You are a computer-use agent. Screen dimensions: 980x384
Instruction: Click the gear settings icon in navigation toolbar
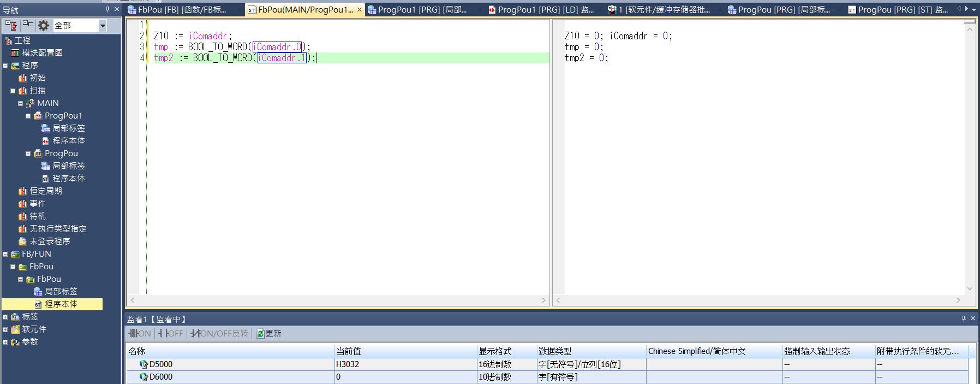coord(44,25)
